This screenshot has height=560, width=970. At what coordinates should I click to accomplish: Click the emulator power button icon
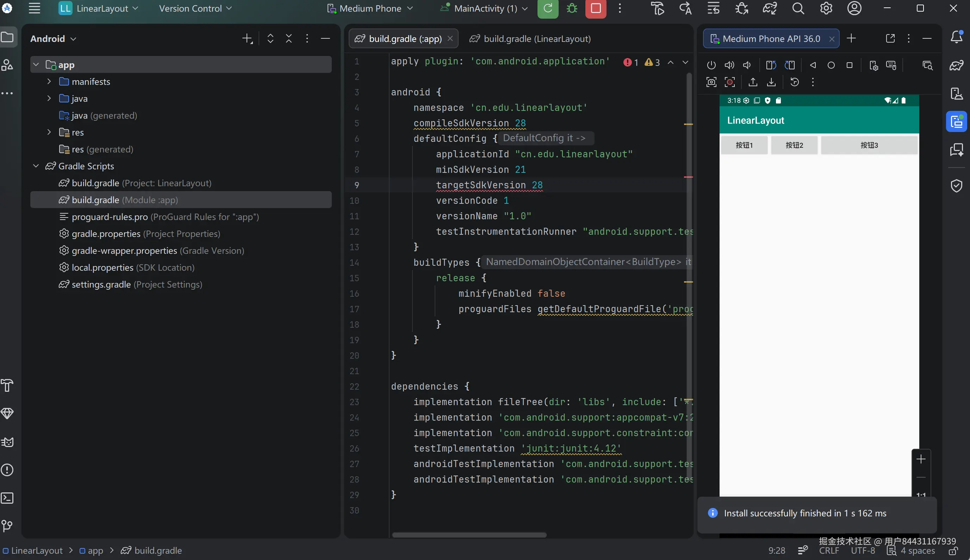pyautogui.click(x=711, y=65)
